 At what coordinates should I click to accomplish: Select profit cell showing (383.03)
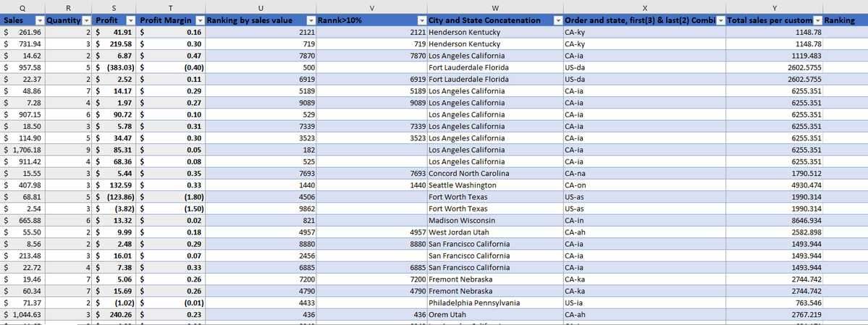[114, 67]
